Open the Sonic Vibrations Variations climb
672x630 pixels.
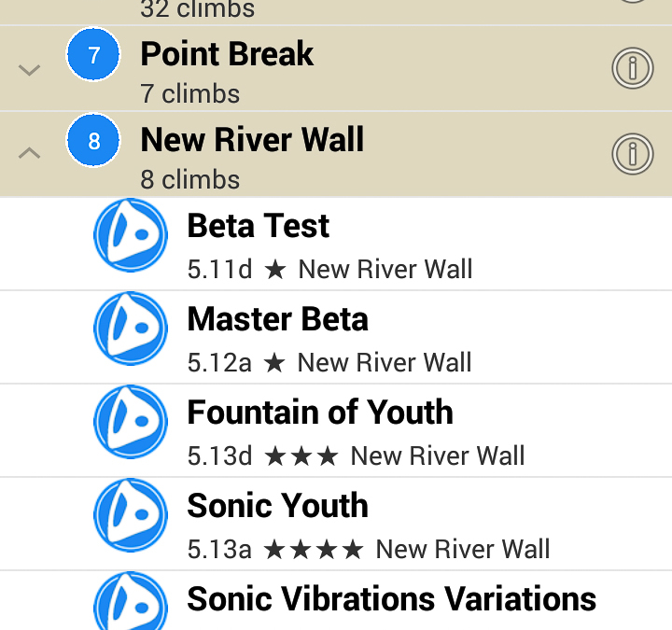391,598
